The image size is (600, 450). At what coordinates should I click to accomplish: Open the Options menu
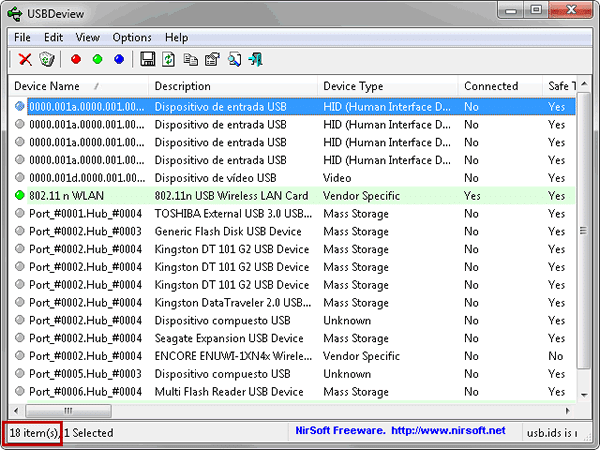coord(132,38)
